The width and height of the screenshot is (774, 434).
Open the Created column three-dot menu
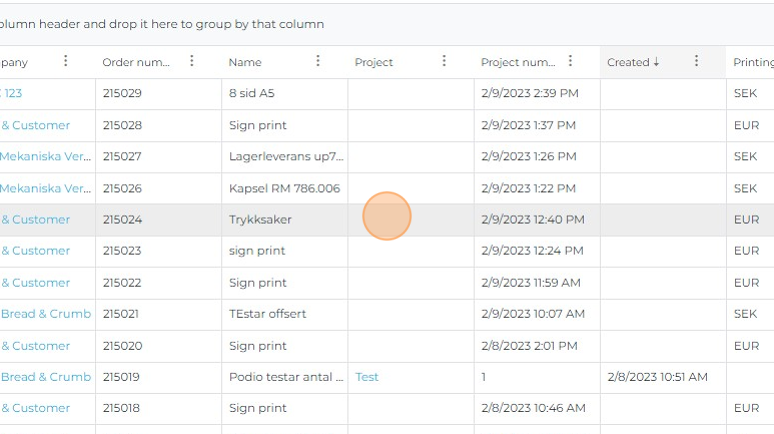click(696, 61)
